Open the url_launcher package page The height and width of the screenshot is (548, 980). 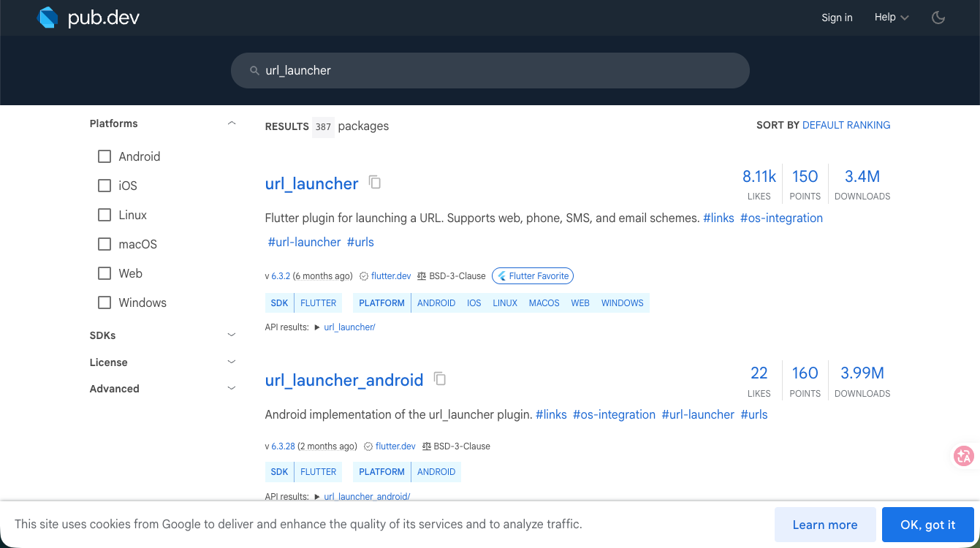pyautogui.click(x=311, y=183)
